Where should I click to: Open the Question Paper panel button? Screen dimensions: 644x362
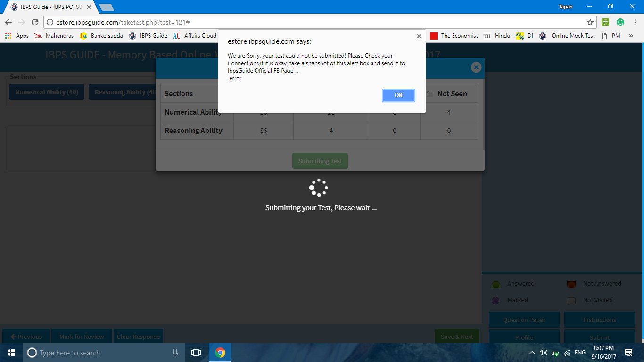[x=524, y=320]
